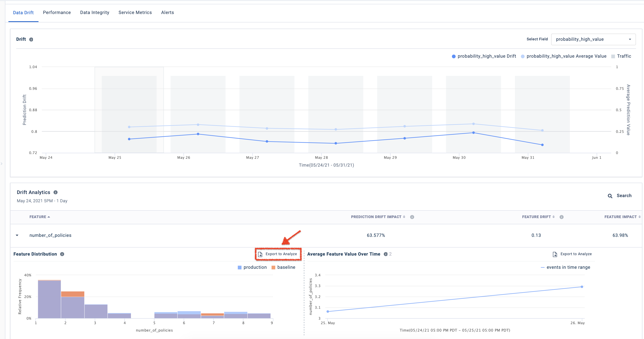Viewport: 644px width, 339px height.
Task: Click the info icon next to Drift
Action: [x=31, y=40]
